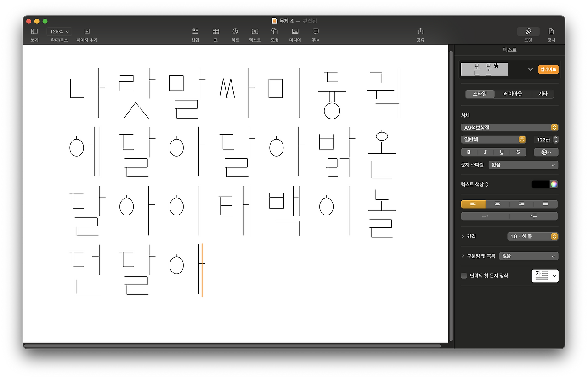Click the 공유 share icon
The image size is (588, 379).
(x=420, y=32)
